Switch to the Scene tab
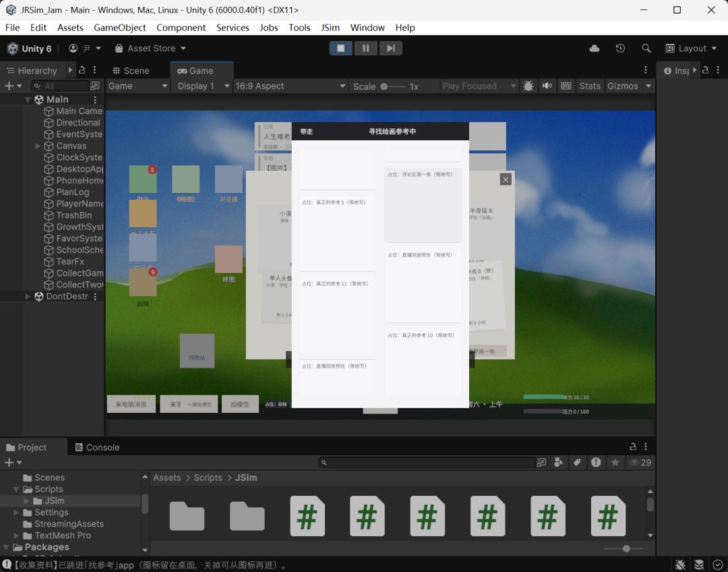 point(131,71)
